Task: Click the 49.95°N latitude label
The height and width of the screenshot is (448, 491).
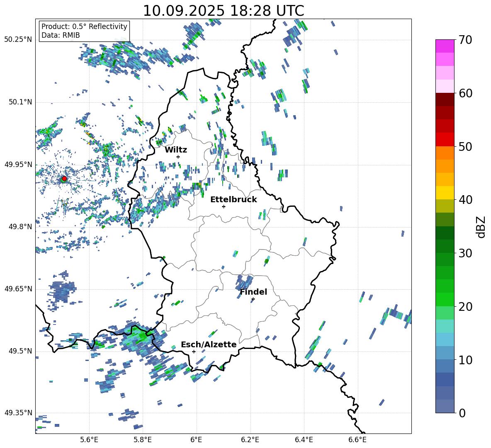Action: [18, 165]
